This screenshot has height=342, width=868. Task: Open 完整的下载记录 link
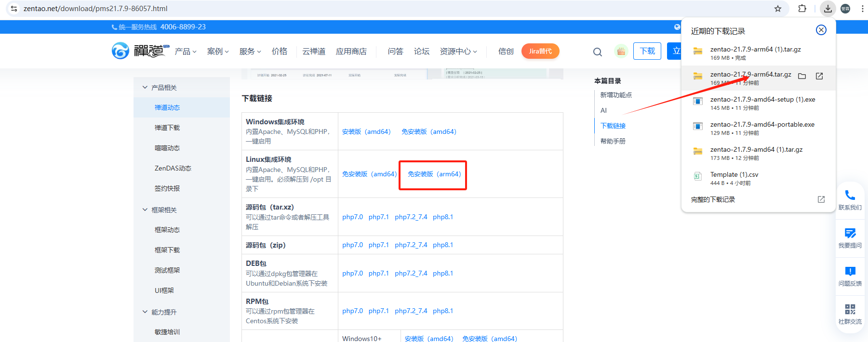click(x=713, y=199)
